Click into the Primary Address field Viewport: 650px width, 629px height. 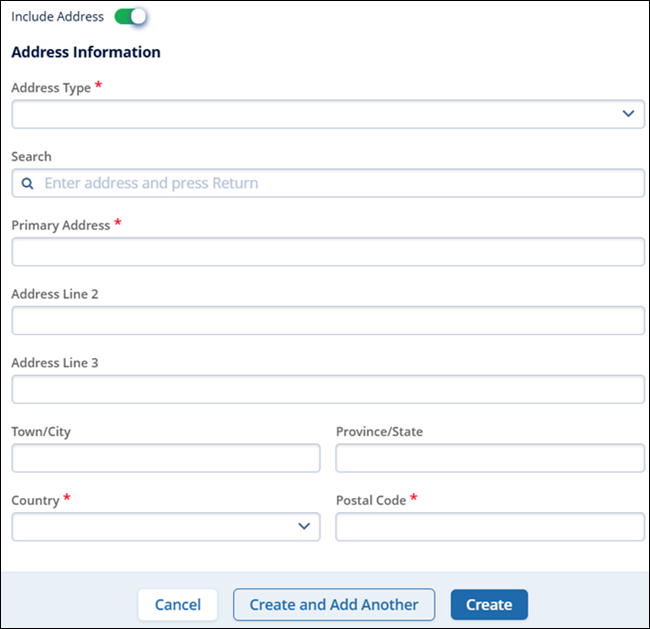click(x=328, y=252)
